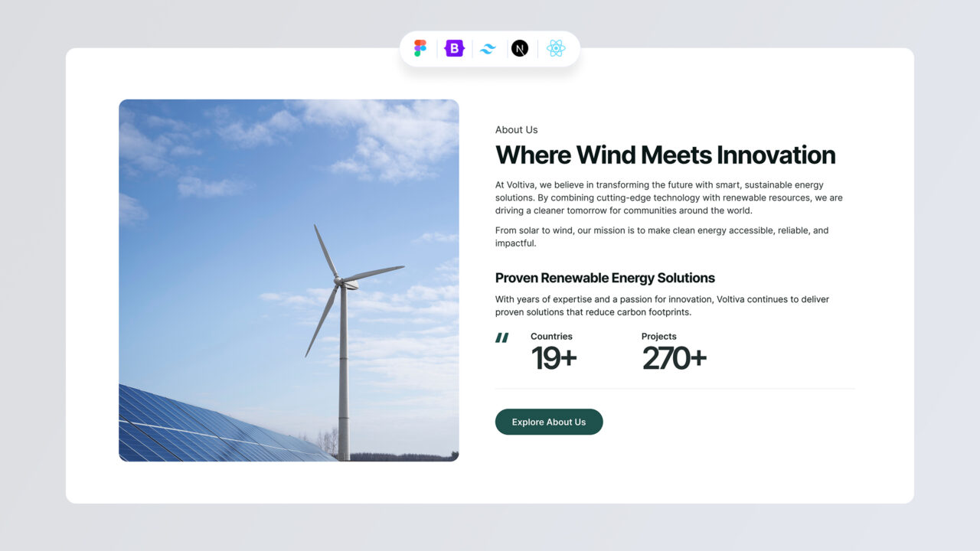Click 'Proven Renewable Energy Solutions' subheading
Screen dimensions: 980x551
pos(605,278)
